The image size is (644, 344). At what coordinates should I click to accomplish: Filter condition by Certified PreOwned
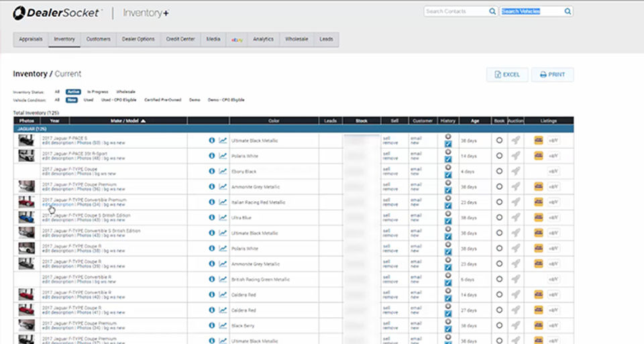(x=162, y=100)
